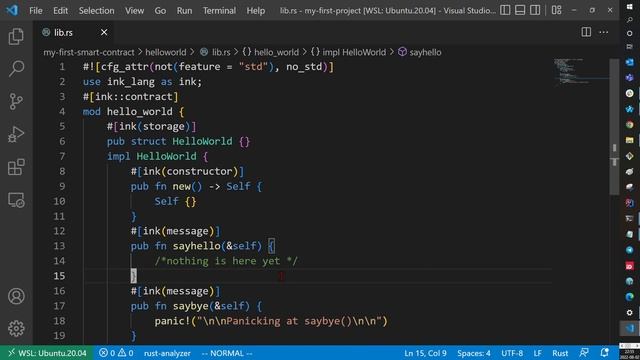
Task: Open the File menu
Action: point(36,11)
